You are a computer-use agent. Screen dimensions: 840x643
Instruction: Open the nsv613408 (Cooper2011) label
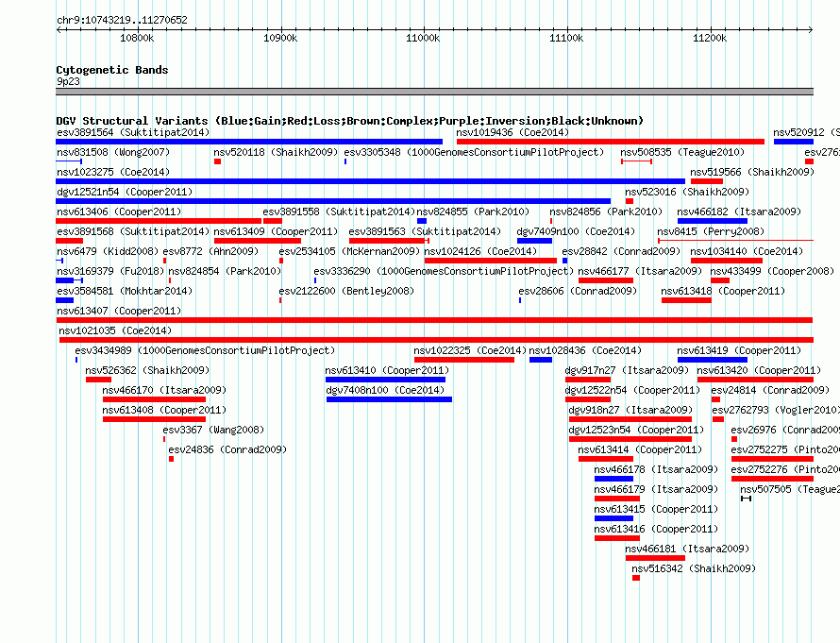164,410
